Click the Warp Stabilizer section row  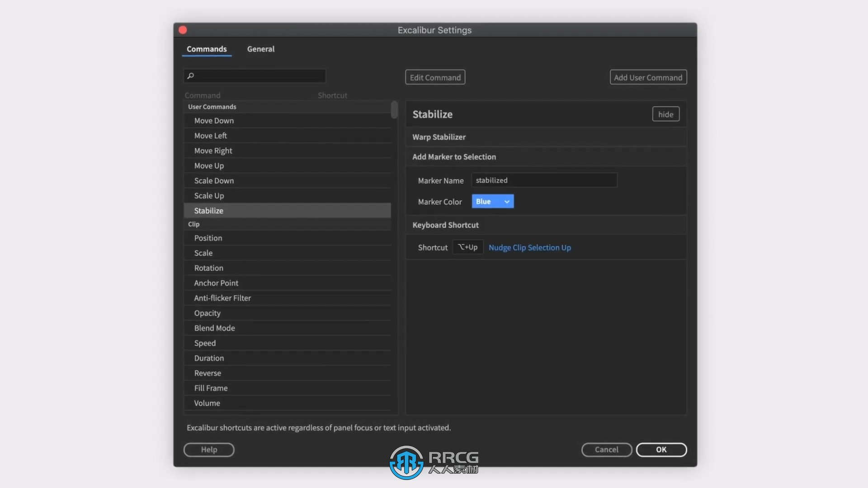[546, 137]
